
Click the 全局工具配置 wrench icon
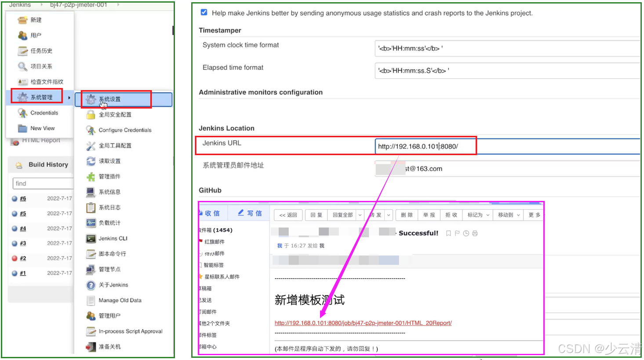point(91,145)
